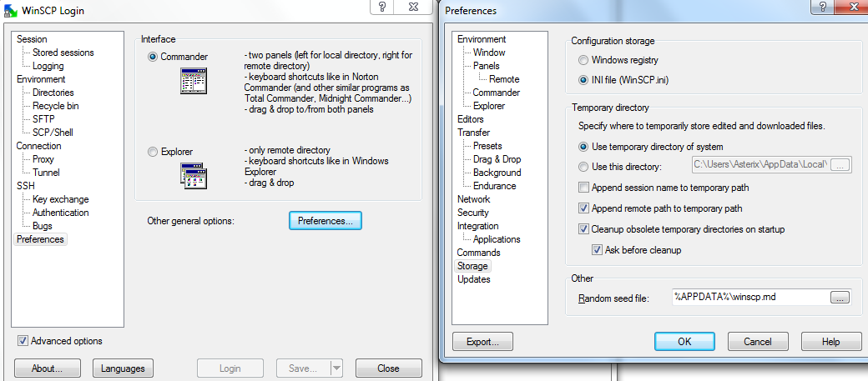Select Updates in the Preferences tree
Viewport: 868px width, 381px height.
[x=474, y=279]
